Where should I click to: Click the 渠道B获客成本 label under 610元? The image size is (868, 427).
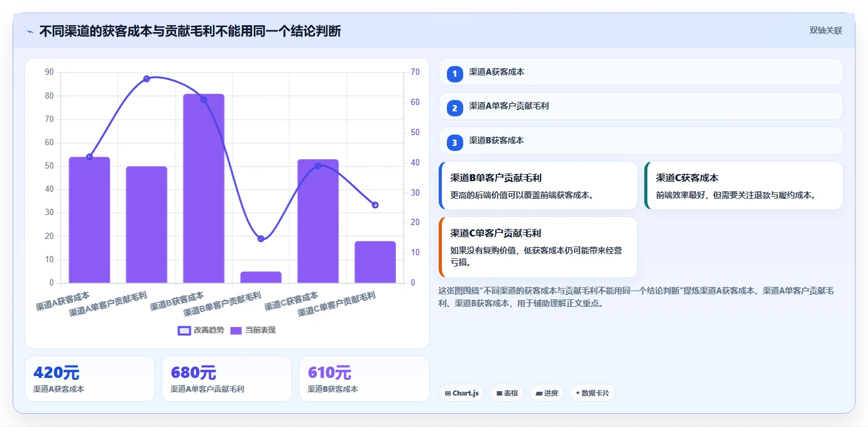click(333, 389)
